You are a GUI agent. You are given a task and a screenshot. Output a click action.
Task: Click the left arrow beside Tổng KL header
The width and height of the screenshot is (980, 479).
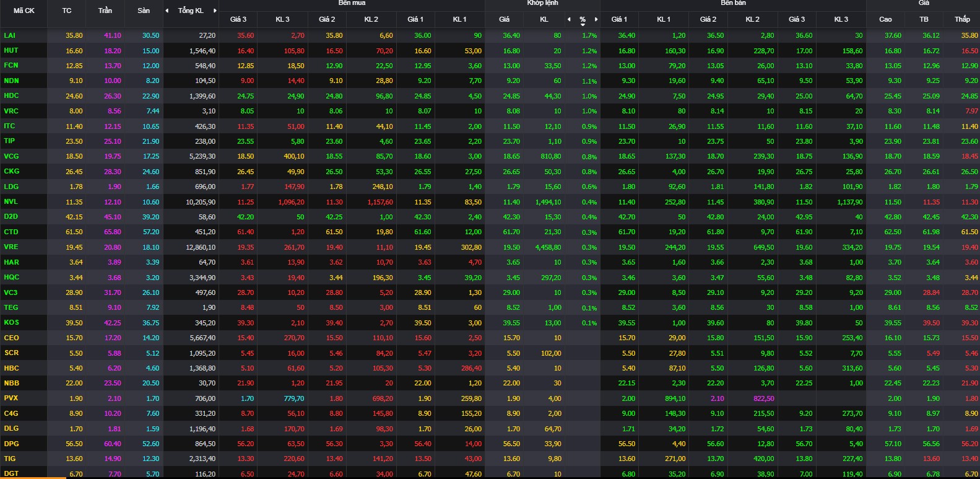tap(167, 11)
